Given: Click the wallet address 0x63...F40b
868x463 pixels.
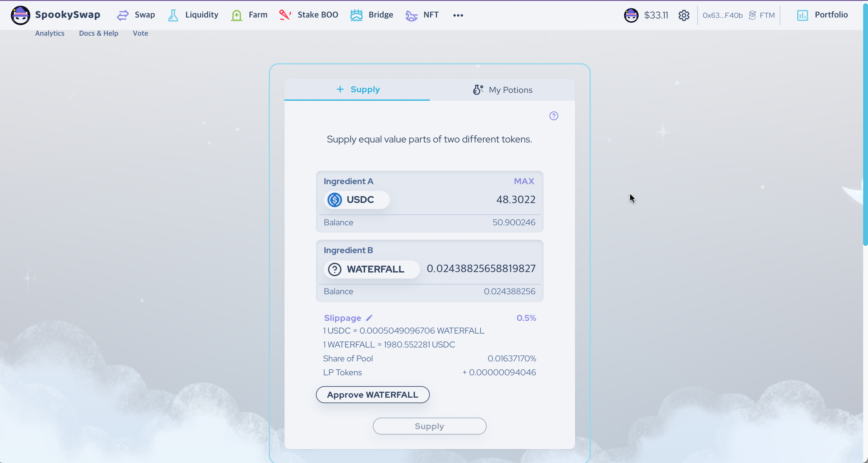Looking at the screenshot, I should point(722,15).
